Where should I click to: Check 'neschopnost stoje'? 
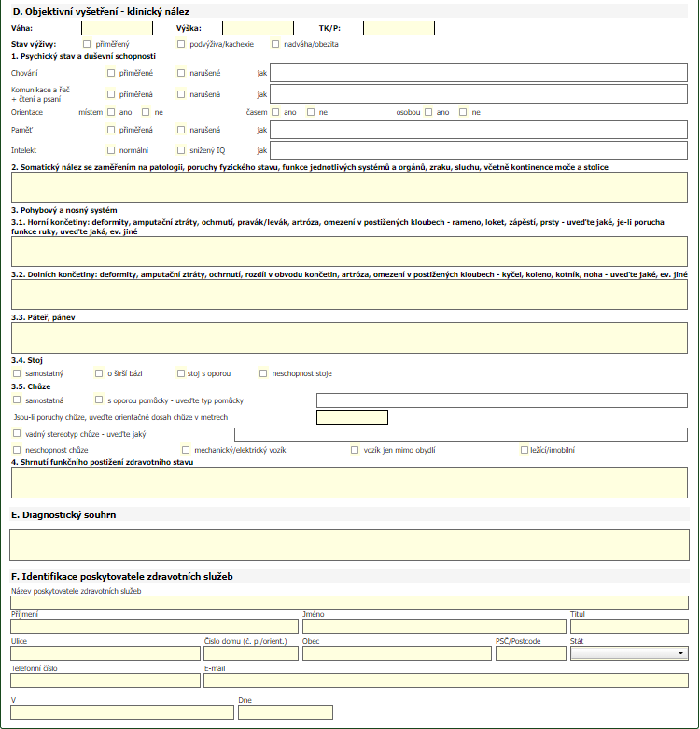[x=263, y=373]
